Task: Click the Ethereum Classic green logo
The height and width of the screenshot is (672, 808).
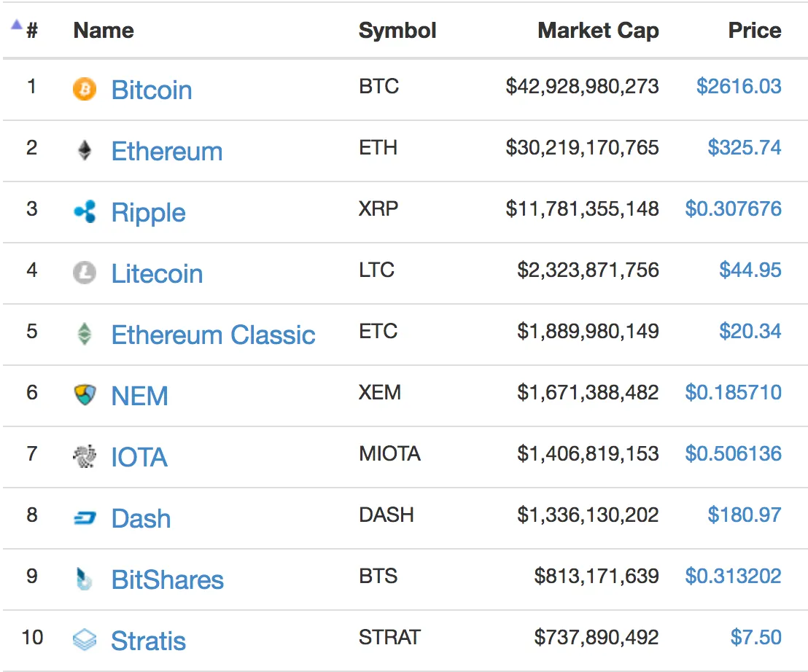Action: [x=85, y=335]
